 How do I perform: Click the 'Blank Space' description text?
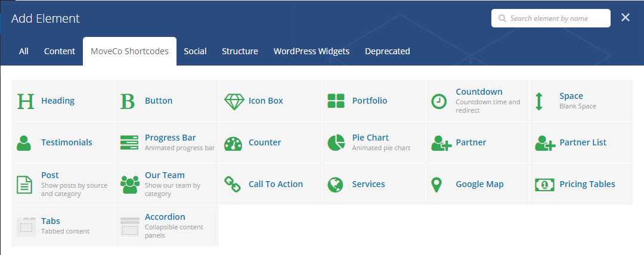tap(577, 106)
